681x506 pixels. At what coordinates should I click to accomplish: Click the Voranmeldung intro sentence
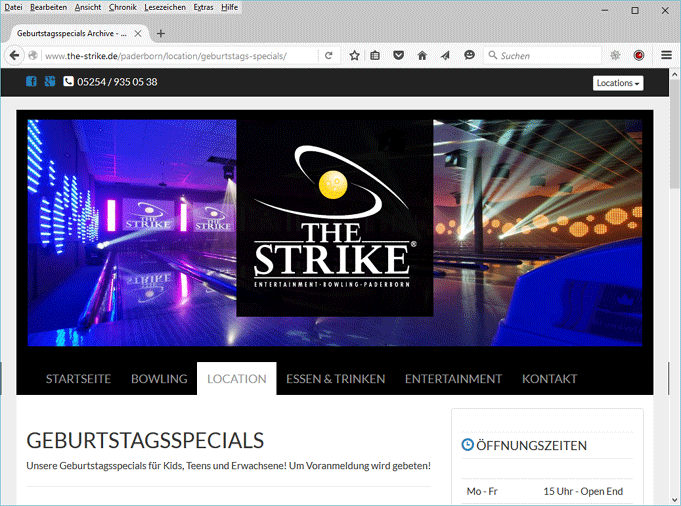click(x=228, y=466)
